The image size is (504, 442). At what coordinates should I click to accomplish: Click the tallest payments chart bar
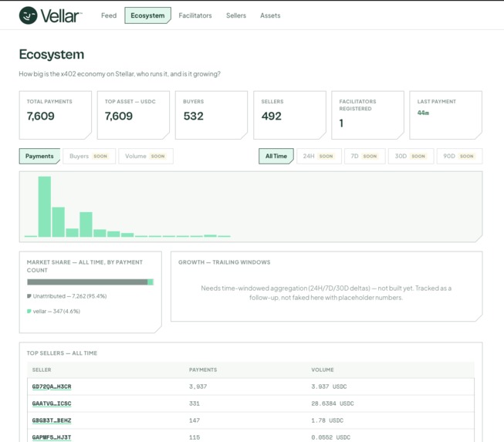coord(44,207)
